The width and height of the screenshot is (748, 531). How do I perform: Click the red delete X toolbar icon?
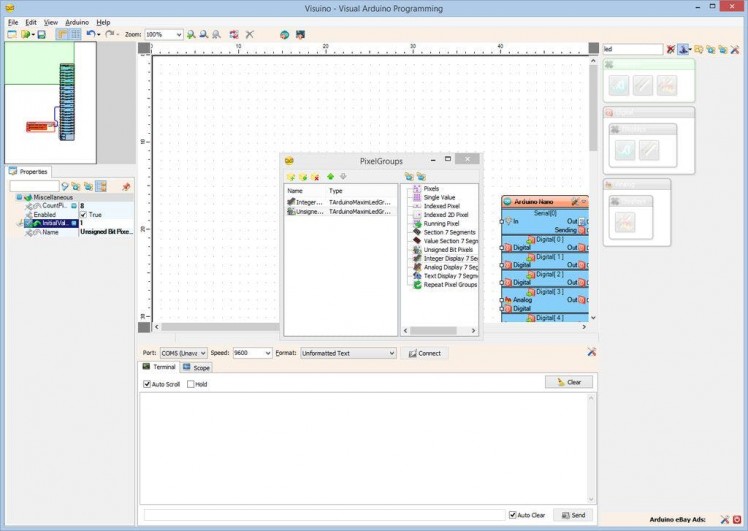tap(249, 34)
